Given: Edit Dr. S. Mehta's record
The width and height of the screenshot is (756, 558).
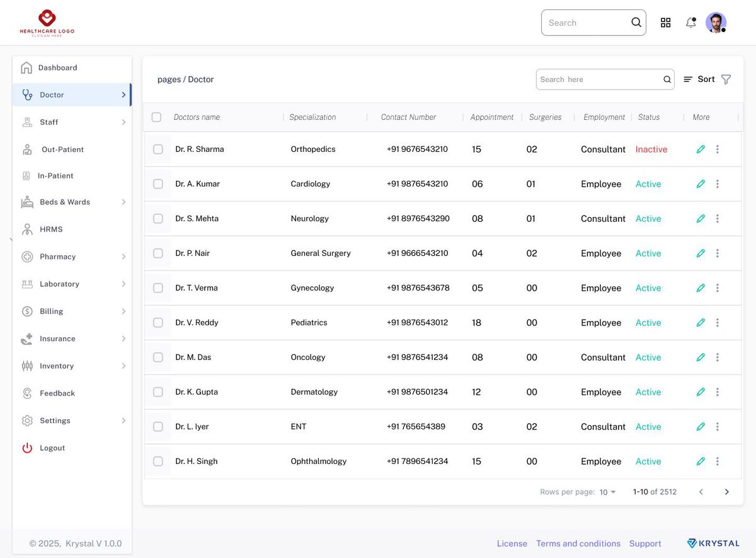Looking at the screenshot, I should pyautogui.click(x=701, y=219).
